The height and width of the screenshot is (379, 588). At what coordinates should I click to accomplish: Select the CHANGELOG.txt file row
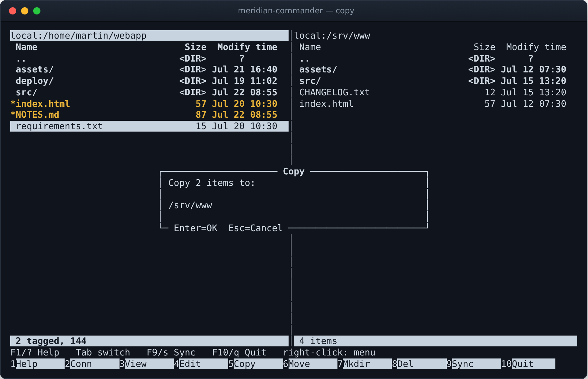click(x=435, y=92)
